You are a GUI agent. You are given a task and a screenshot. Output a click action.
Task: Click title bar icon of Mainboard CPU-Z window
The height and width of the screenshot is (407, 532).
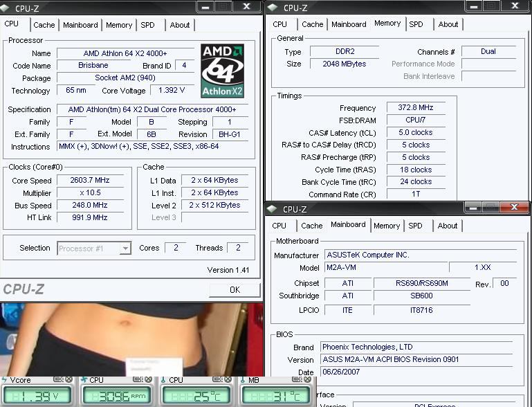pos(273,209)
